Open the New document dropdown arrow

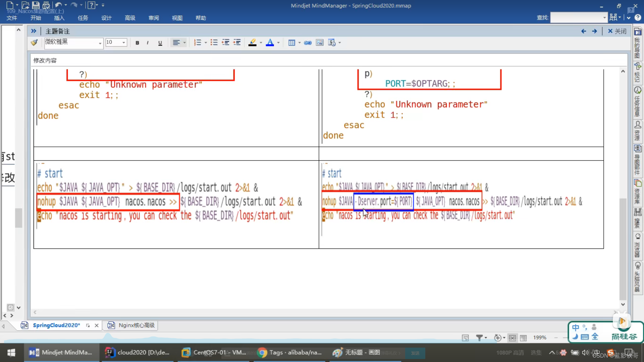tap(17, 5)
